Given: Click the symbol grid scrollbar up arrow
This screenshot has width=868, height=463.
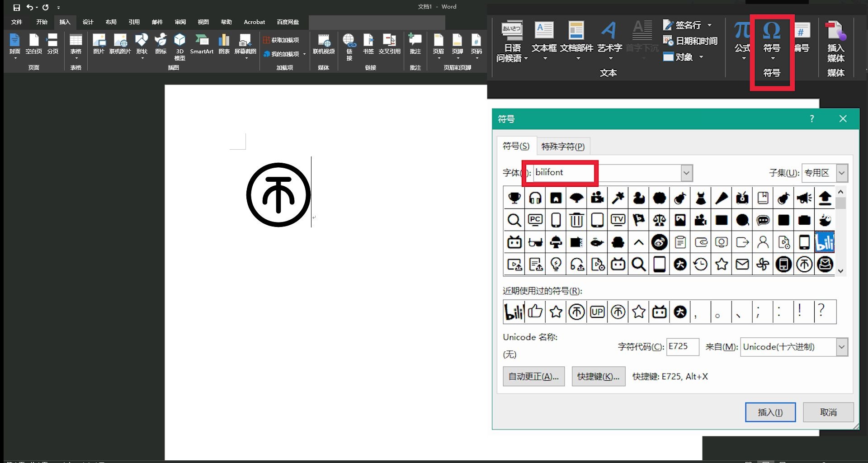Looking at the screenshot, I should pyautogui.click(x=840, y=192).
